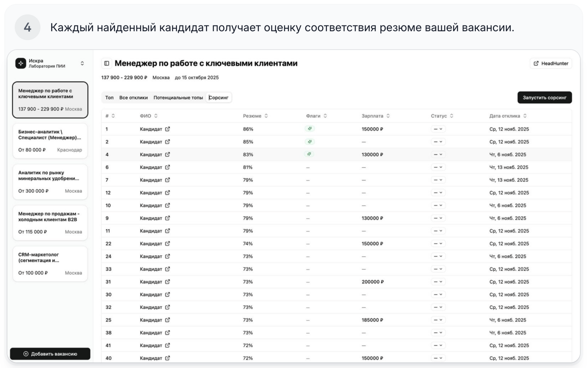
Task: Open external link for candidate 22
Action: [x=168, y=243]
